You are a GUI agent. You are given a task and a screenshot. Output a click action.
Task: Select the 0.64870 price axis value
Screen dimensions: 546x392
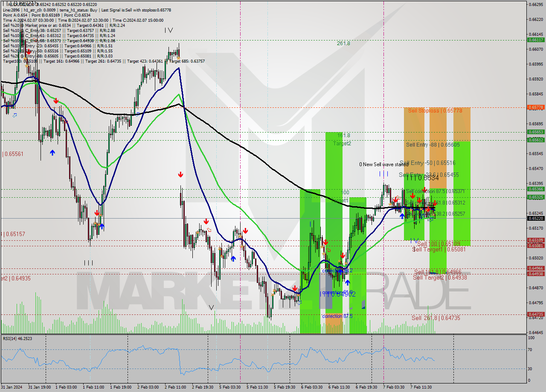pos(536,288)
